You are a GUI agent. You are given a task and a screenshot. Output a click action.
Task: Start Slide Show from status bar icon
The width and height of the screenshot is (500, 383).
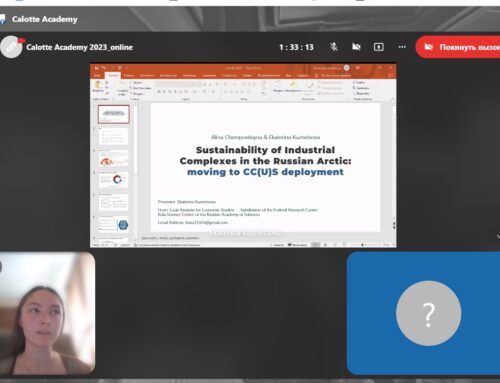click(x=344, y=245)
